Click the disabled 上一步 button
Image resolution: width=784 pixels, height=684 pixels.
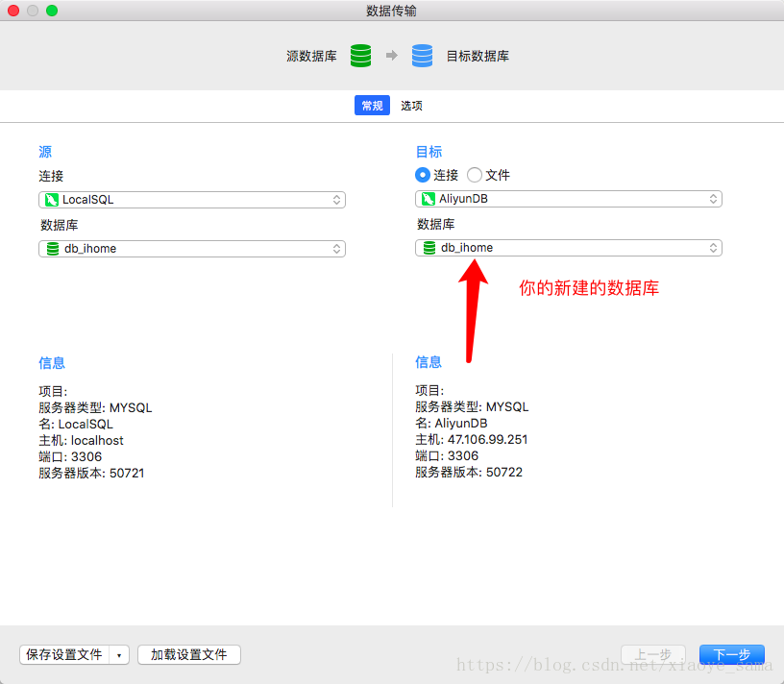[652, 654]
